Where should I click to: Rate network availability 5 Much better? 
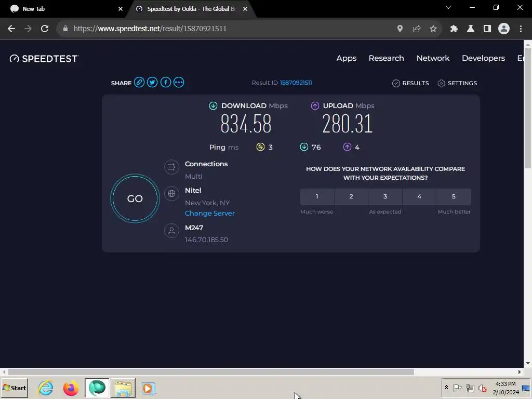pos(454,196)
